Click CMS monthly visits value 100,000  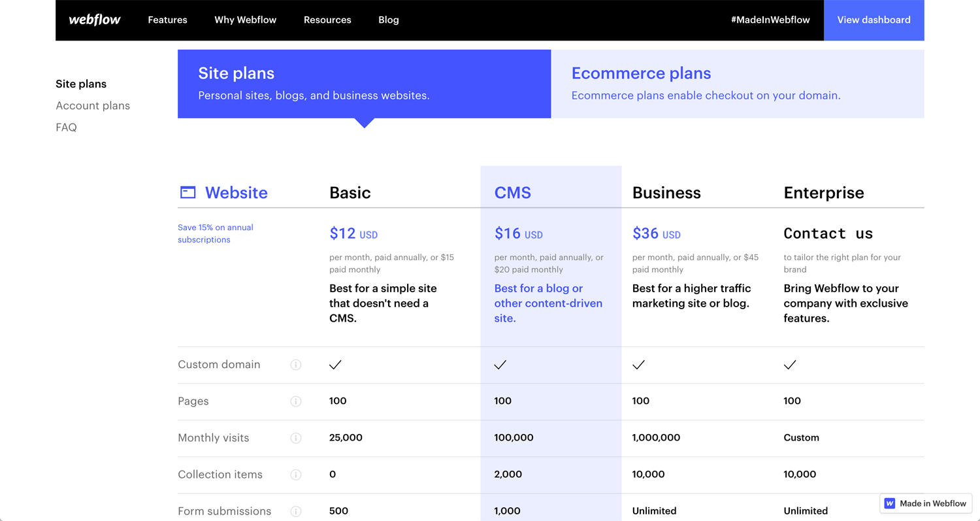[x=514, y=437]
